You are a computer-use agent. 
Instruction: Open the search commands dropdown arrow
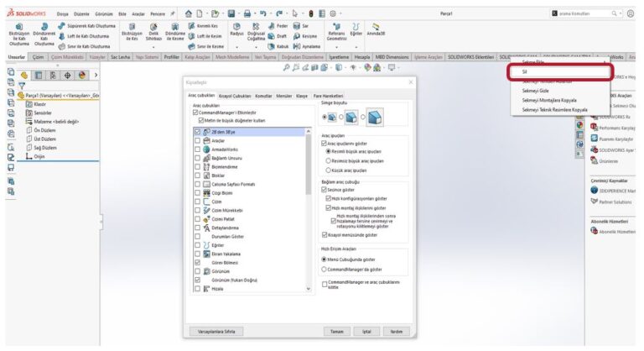pos(620,13)
